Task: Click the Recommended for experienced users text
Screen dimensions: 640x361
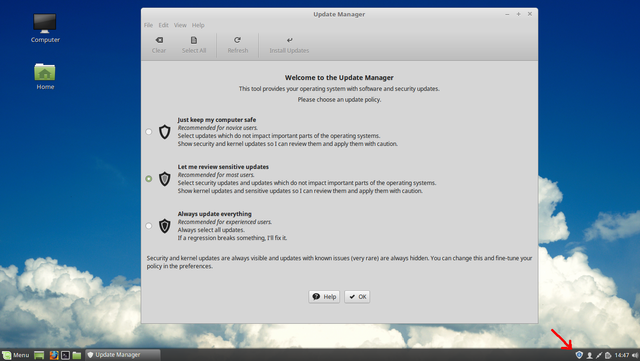Action: click(225, 222)
